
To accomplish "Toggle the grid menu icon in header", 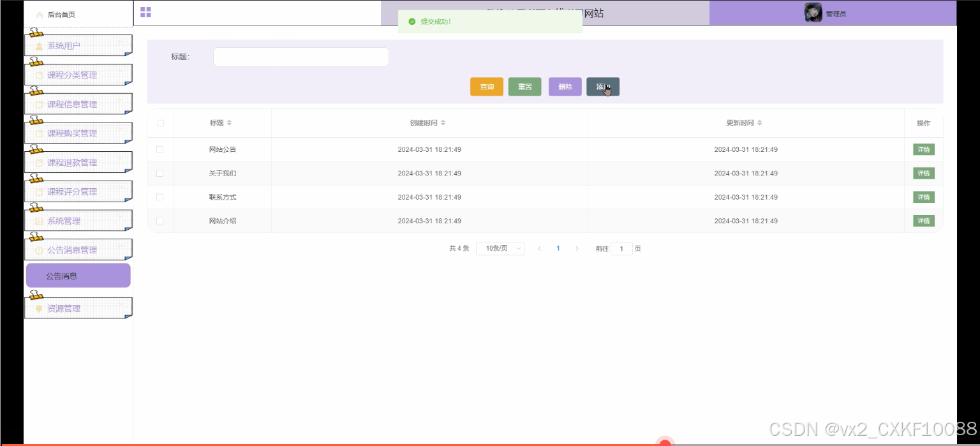I will (145, 12).
